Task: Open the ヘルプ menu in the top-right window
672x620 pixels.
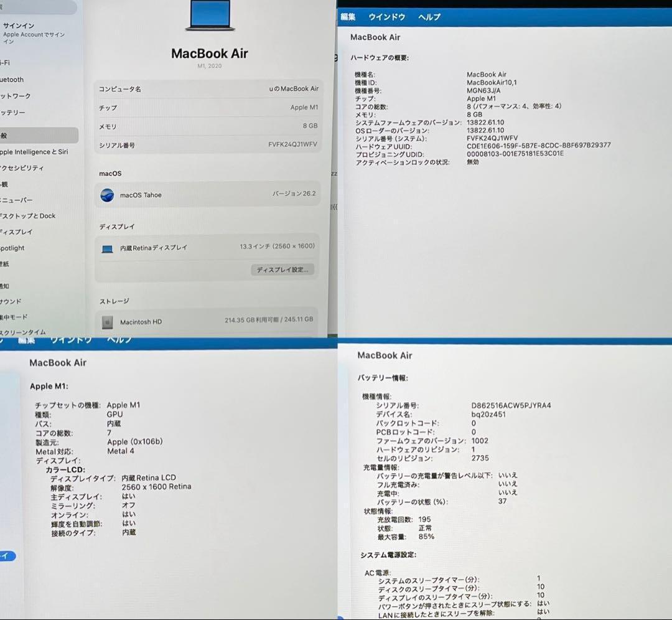Action: (x=429, y=17)
